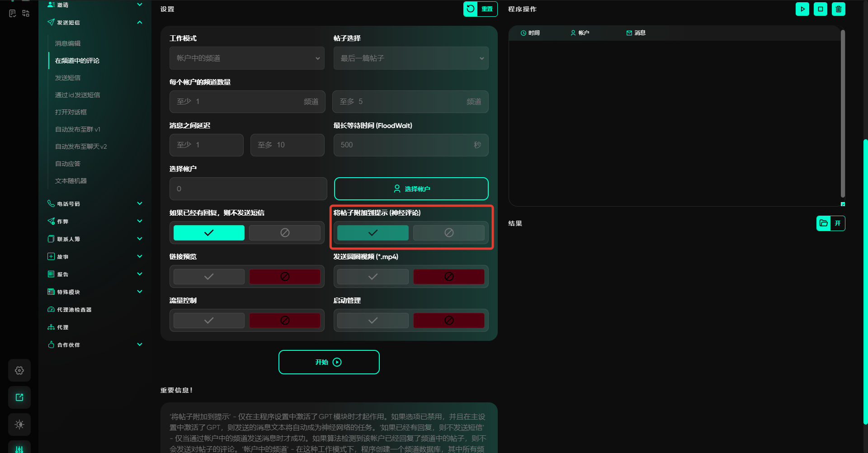Click the stop square icon
This screenshot has height=453, width=868.
(x=820, y=9)
